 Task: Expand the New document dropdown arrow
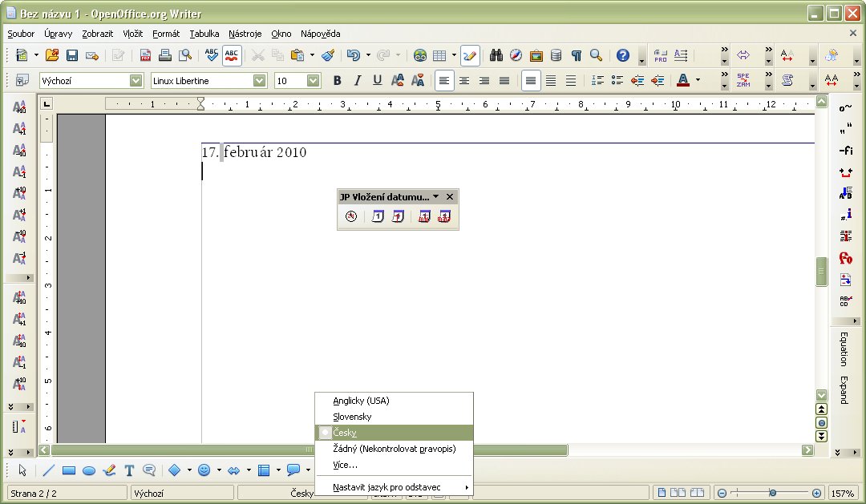36,55
